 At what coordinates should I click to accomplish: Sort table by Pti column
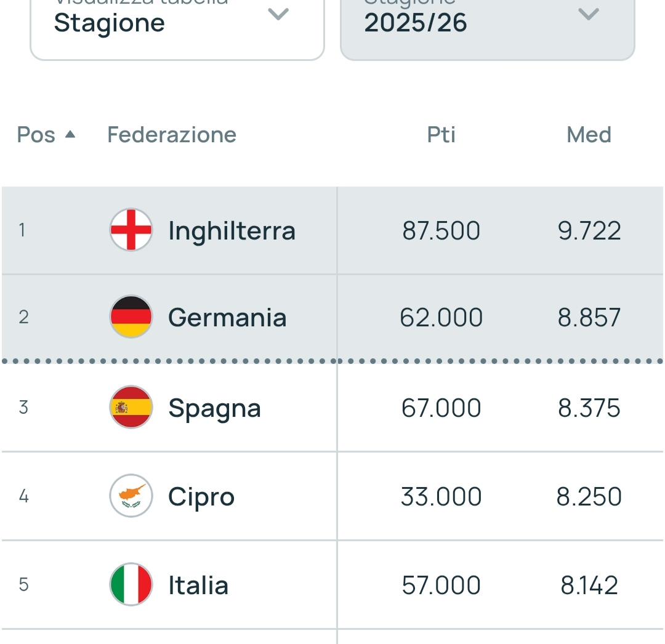pos(441,135)
